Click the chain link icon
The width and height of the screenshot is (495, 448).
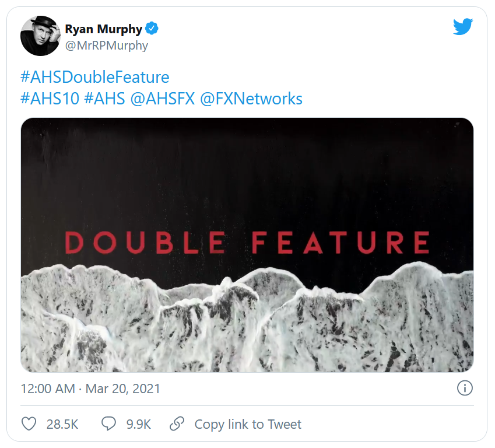177,423
